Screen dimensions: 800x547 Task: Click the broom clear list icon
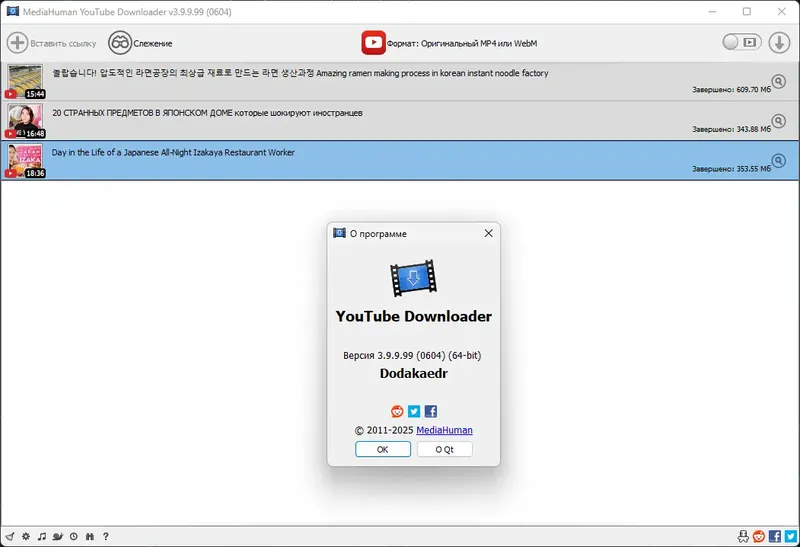click(x=10, y=536)
